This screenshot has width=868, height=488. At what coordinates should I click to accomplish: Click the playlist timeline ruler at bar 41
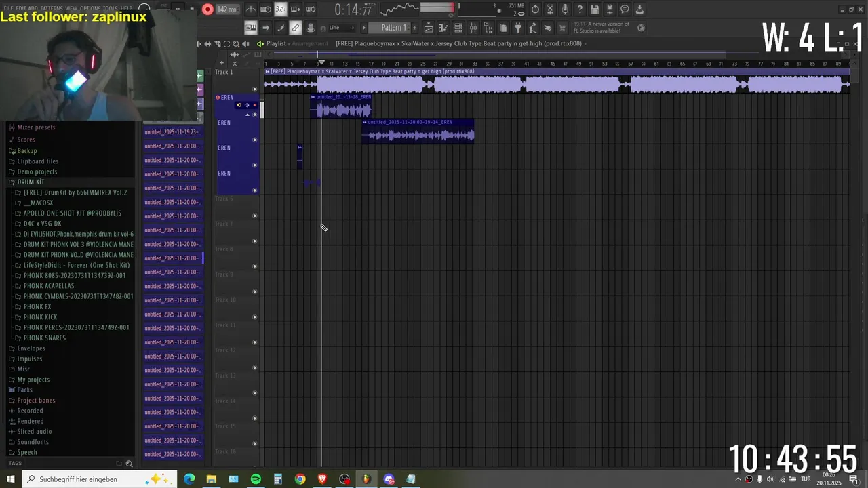pos(526,64)
